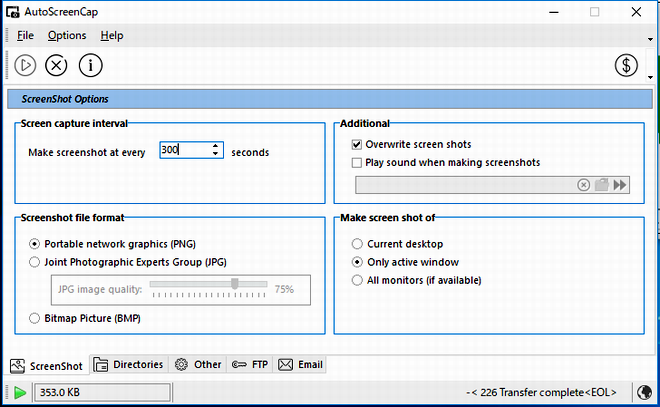Switch to the Email tab
The height and width of the screenshot is (407, 660).
coord(301,364)
